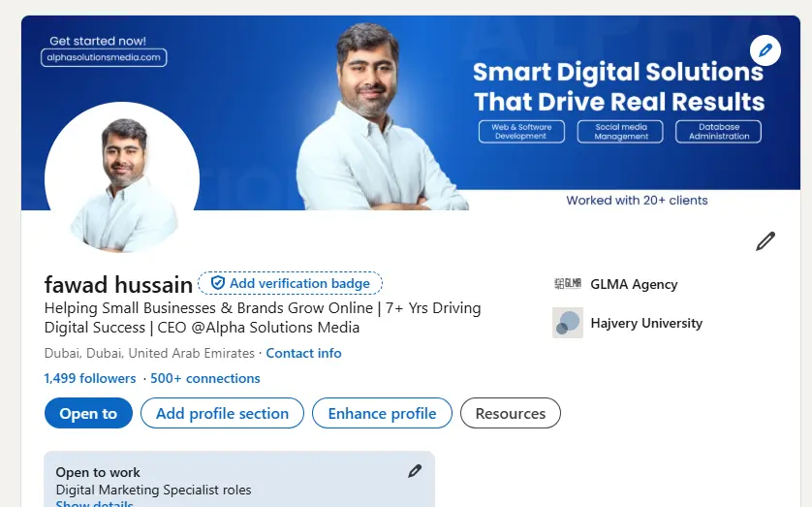
Task: Open the Resources button
Action: pyautogui.click(x=510, y=413)
